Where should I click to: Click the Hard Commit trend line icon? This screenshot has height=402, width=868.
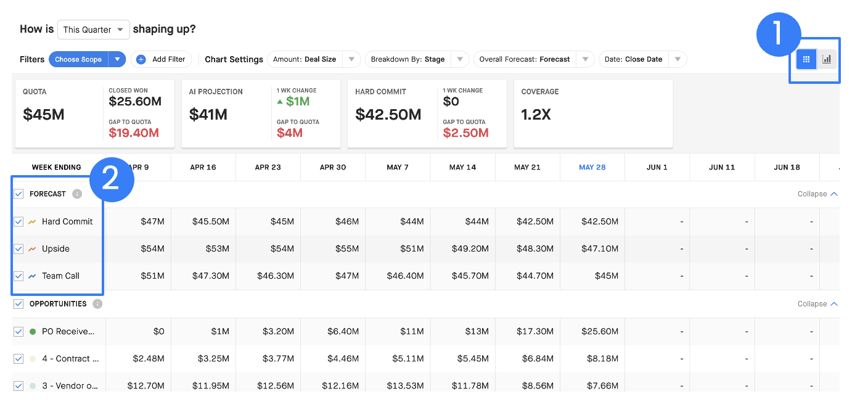(x=32, y=221)
